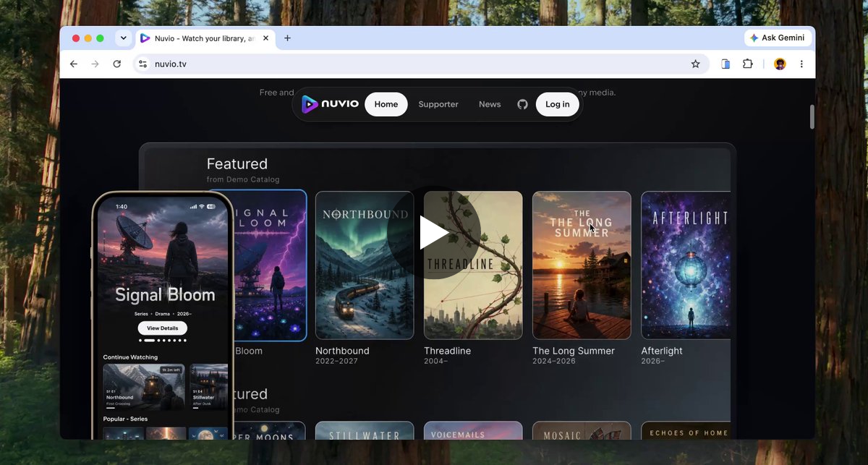Click the Northbound title text below poster
Image resolution: width=868 pixels, height=465 pixels.
(342, 351)
